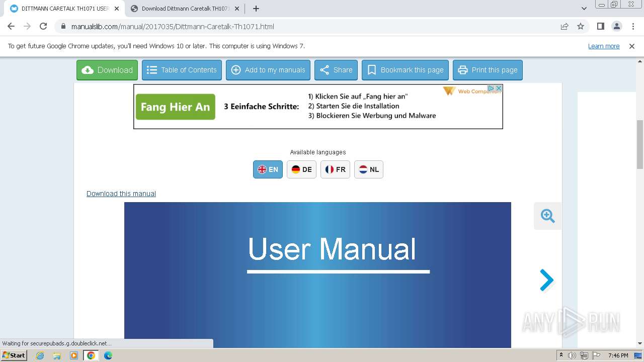Switch to Download Dittmann Caretalk tab

185,9
